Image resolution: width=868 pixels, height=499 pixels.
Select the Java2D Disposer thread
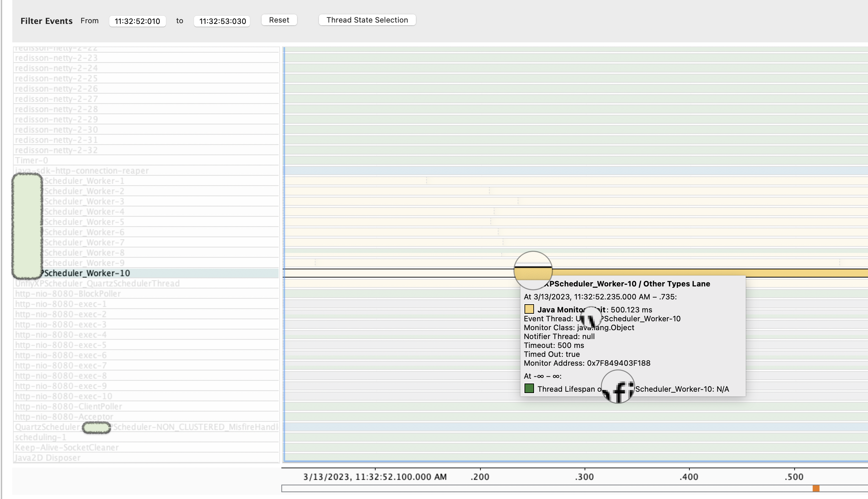point(47,458)
